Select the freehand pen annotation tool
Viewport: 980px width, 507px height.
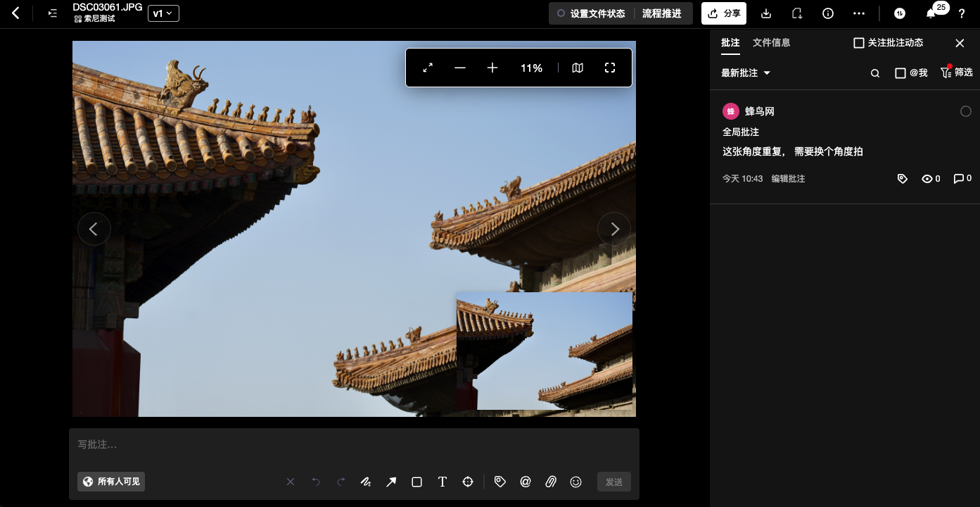pyautogui.click(x=366, y=482)
